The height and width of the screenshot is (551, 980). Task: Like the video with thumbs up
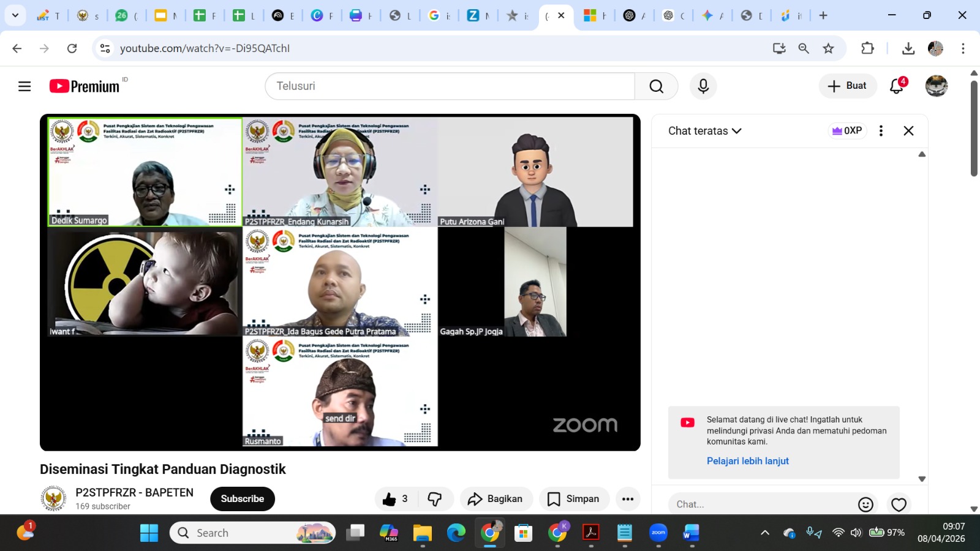390,499
